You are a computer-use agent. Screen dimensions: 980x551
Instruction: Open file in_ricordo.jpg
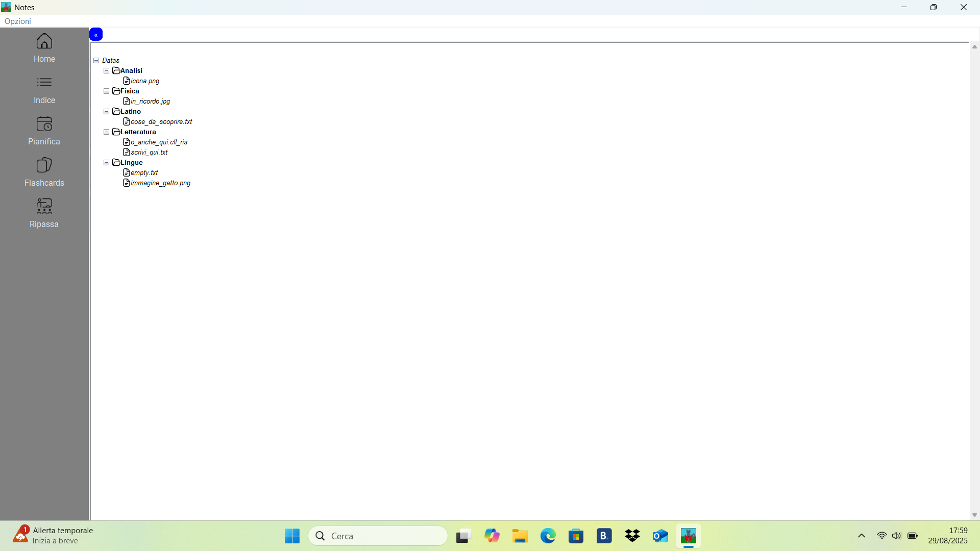tap(151, 102)
